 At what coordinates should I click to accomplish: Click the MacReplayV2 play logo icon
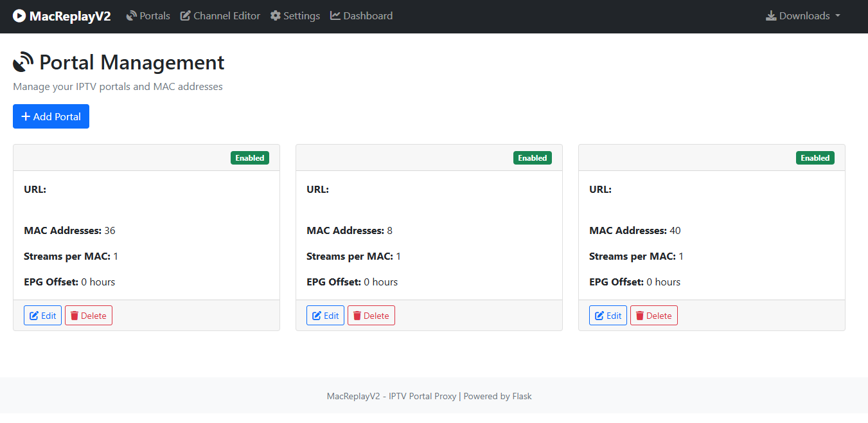19,16
